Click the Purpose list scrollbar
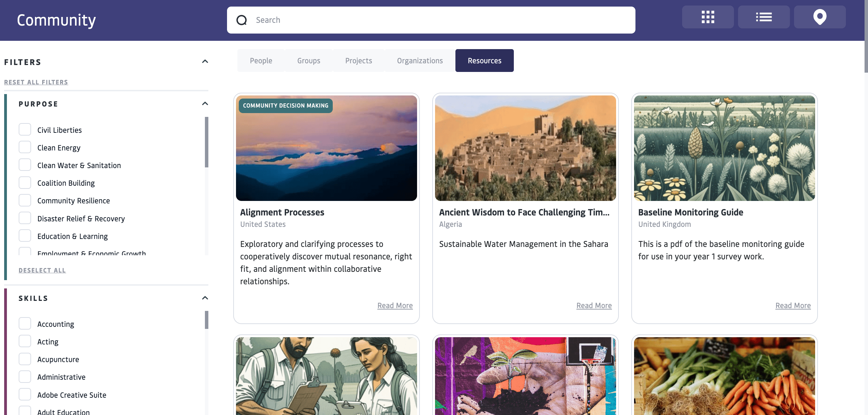The image size is (868, 415). click(207, 142)
